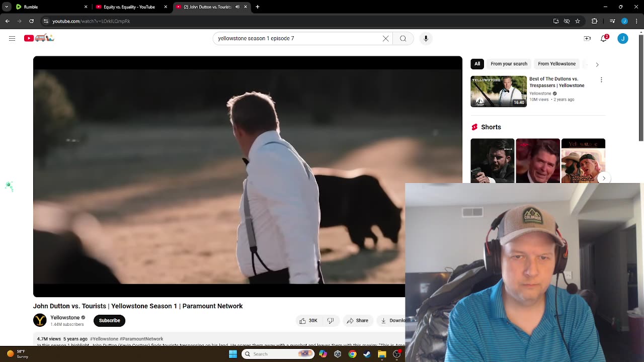
Task: Download the video
Action: pyautogui.click(x=392, y=320)
